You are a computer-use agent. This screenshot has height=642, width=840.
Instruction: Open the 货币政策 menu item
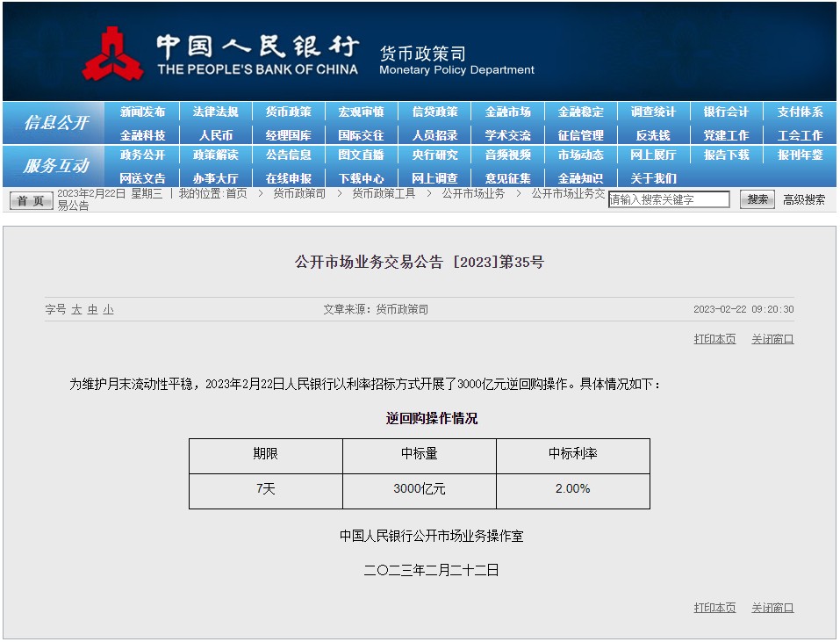(x=288, y=112)
